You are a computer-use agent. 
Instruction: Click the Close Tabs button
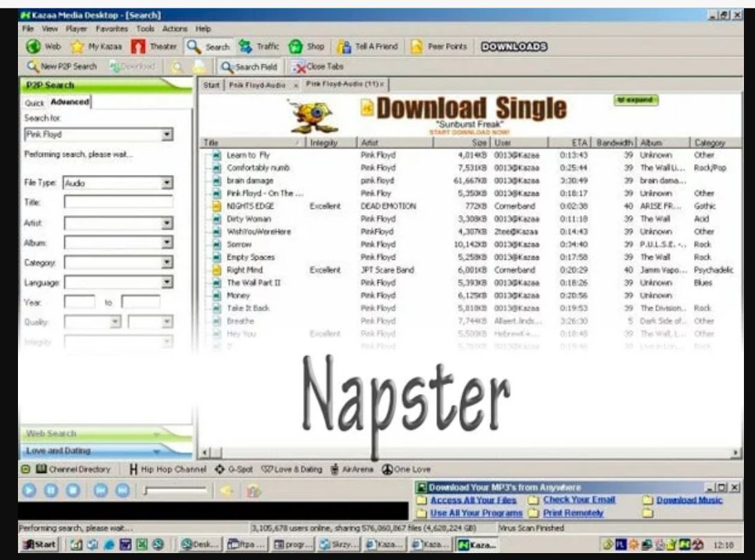click(x=318, y=67)
